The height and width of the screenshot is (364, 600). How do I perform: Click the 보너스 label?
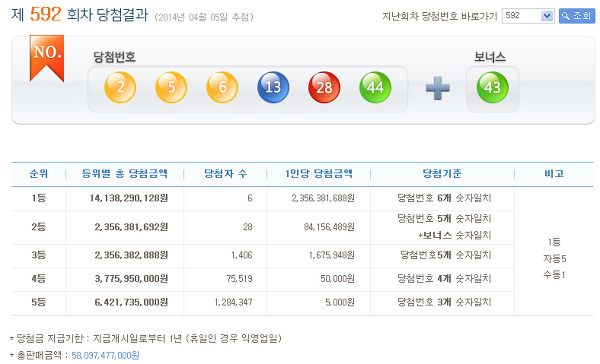point(490,57)
